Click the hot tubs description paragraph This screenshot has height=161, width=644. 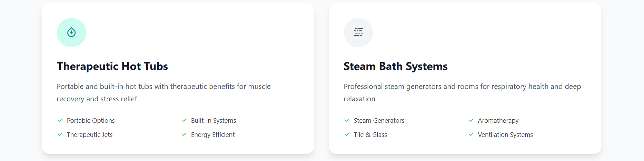(x=164, y=92)
